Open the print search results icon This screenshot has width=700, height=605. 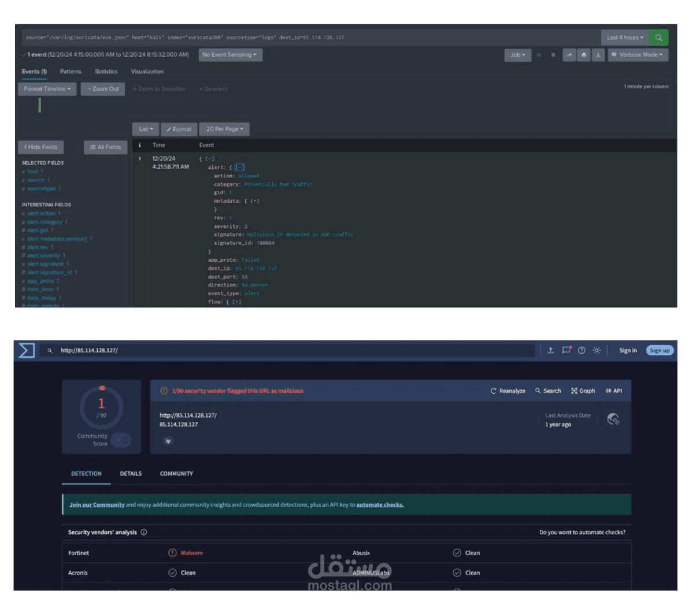click(584, 55)
